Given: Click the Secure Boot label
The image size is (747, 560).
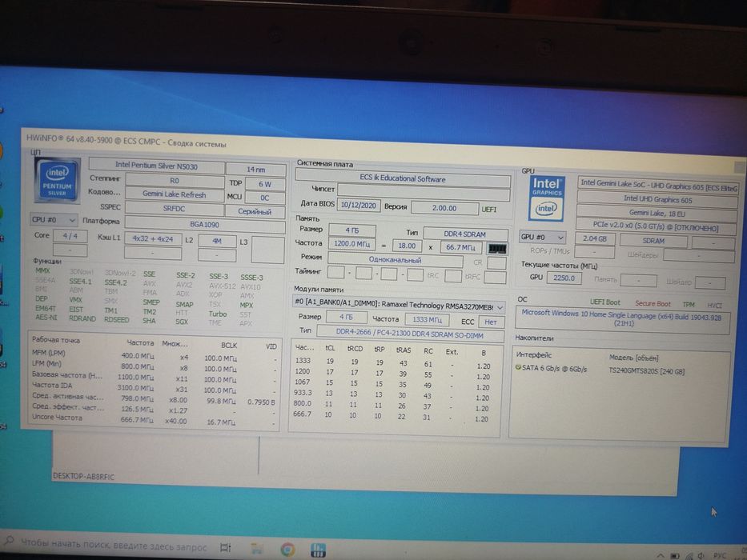Looking at the screenshot, I should click(x=653, y=304).
